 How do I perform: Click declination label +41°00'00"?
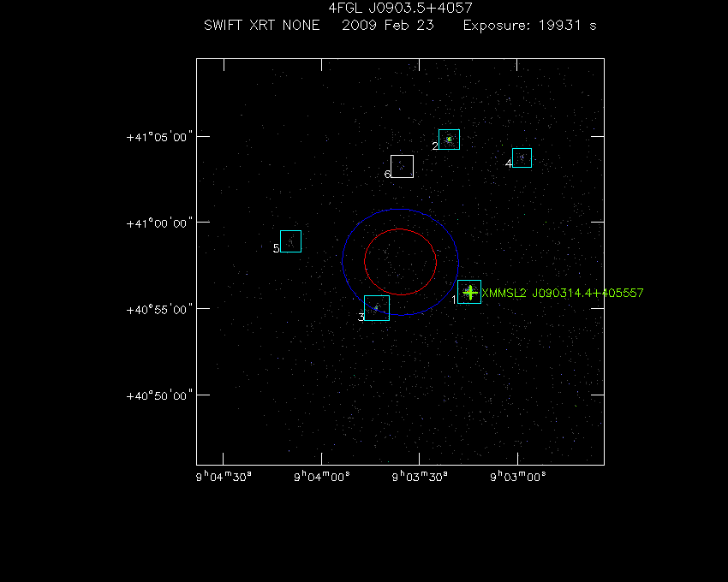point(159,223)
